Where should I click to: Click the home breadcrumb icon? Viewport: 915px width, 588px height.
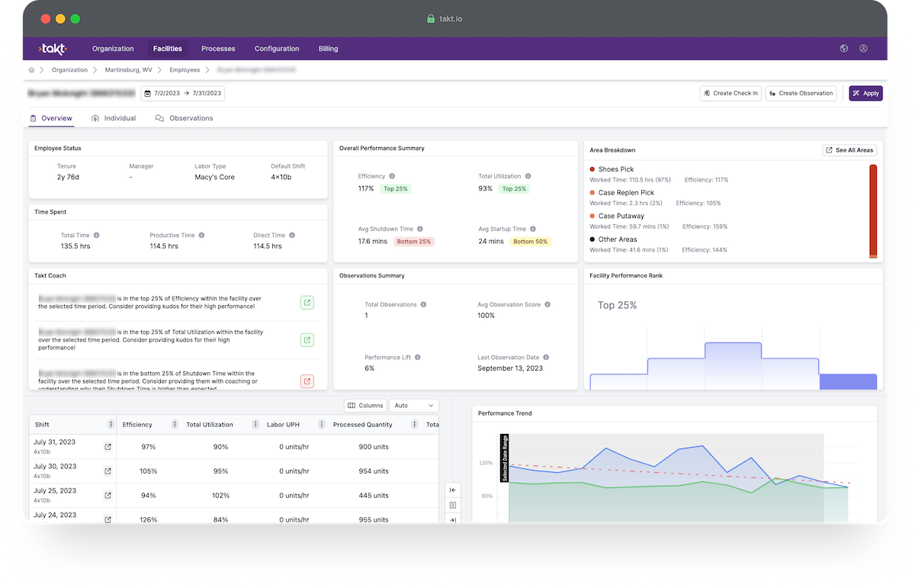[31, 70]
